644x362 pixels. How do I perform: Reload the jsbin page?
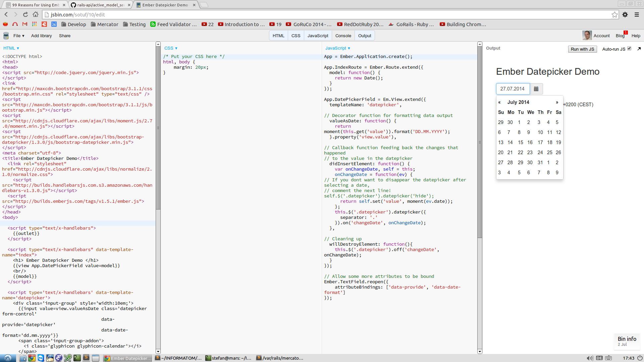pyautogui.click(x=25, y=14)
